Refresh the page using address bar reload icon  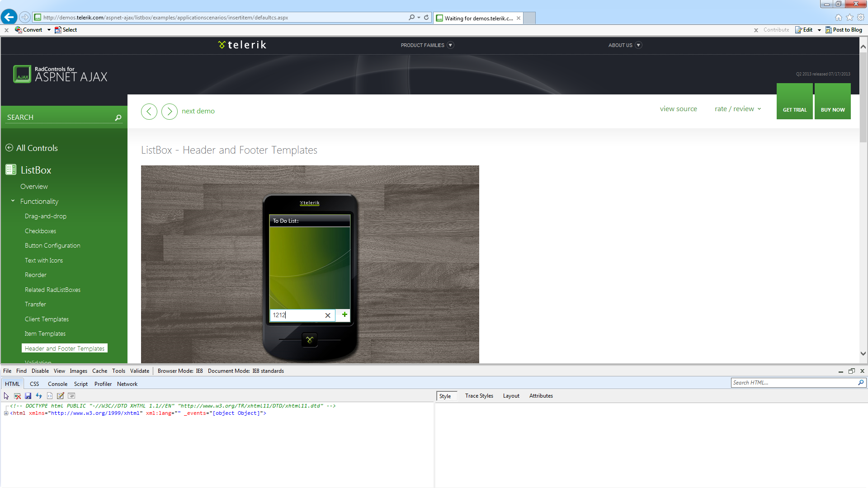[x=426, y=17]
